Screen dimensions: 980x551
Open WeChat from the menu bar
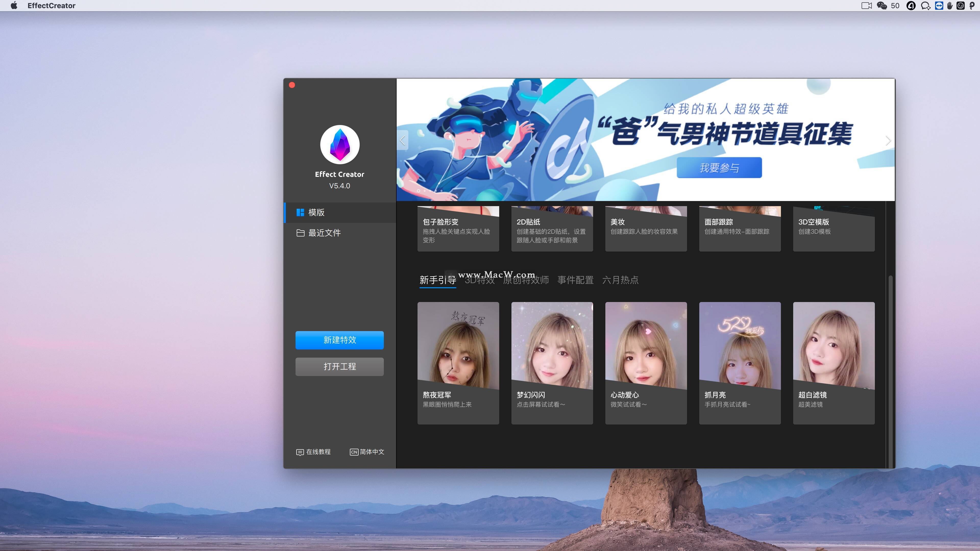tap(882, 5)
